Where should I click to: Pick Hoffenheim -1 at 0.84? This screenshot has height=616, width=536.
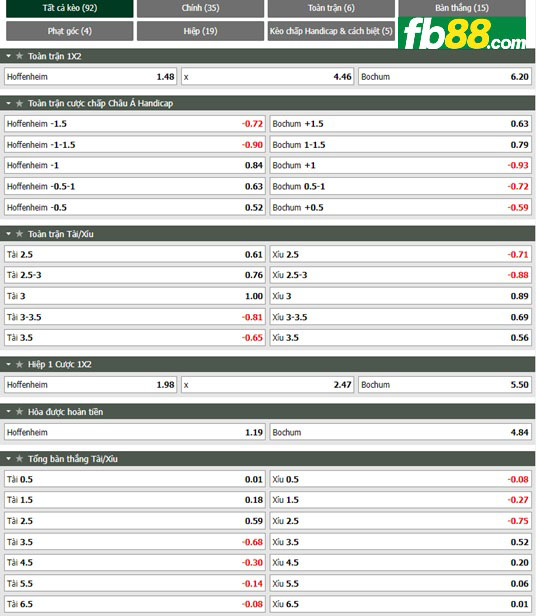pos(135,165)
